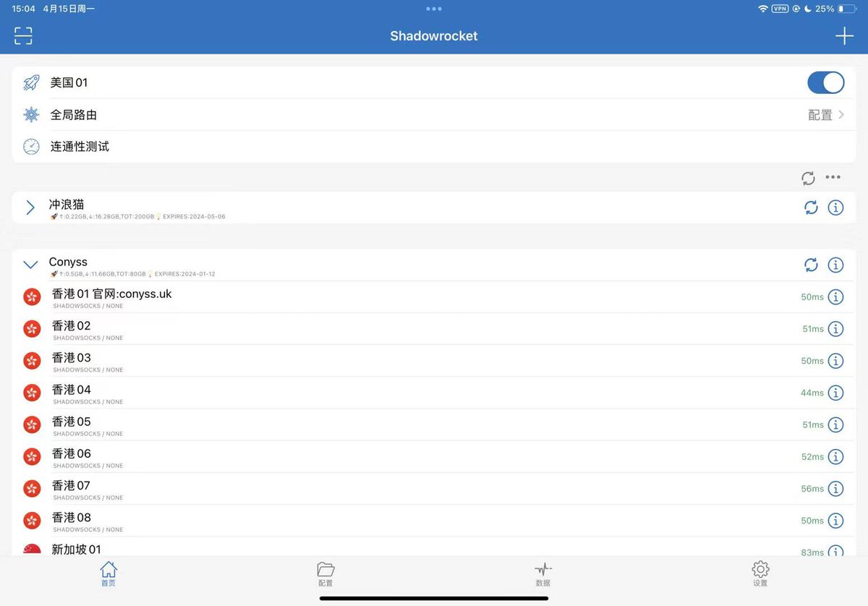Image resolution: width=868 pixels, height=606 pixels.
Task: Open the three-dot more options menu
Action: point(833,178)
